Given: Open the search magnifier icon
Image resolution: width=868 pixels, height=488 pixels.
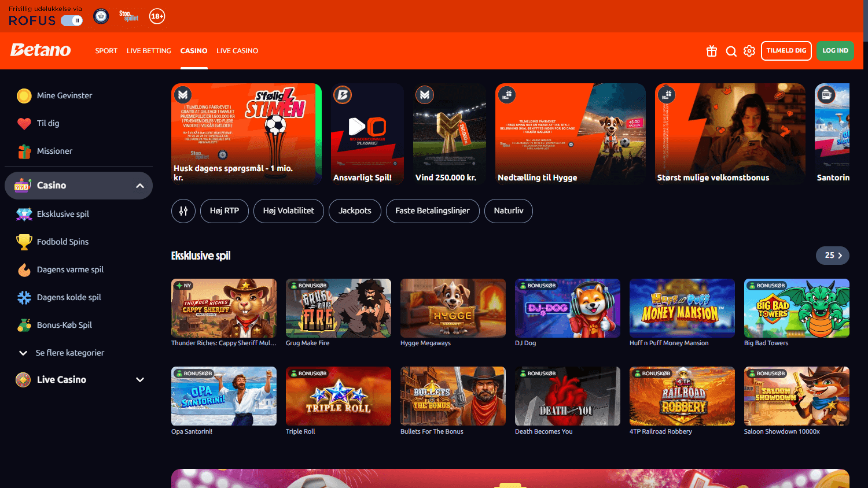Looking at the screenshot, I should coord(731,51).
